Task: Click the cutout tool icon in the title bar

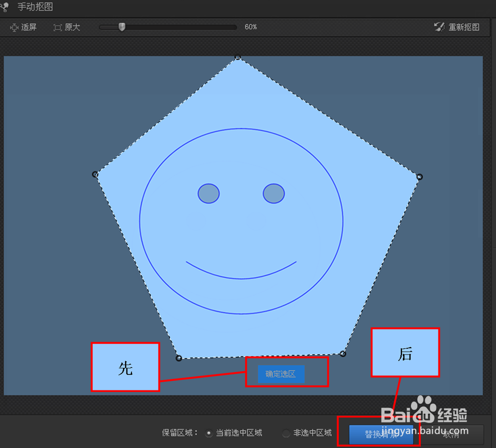Action: [5, 7]
